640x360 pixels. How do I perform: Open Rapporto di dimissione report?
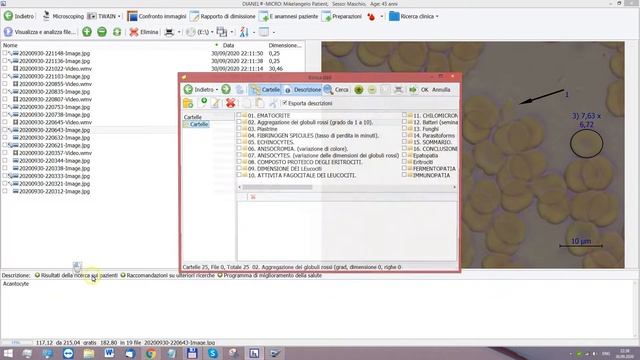tap(222, 16)
